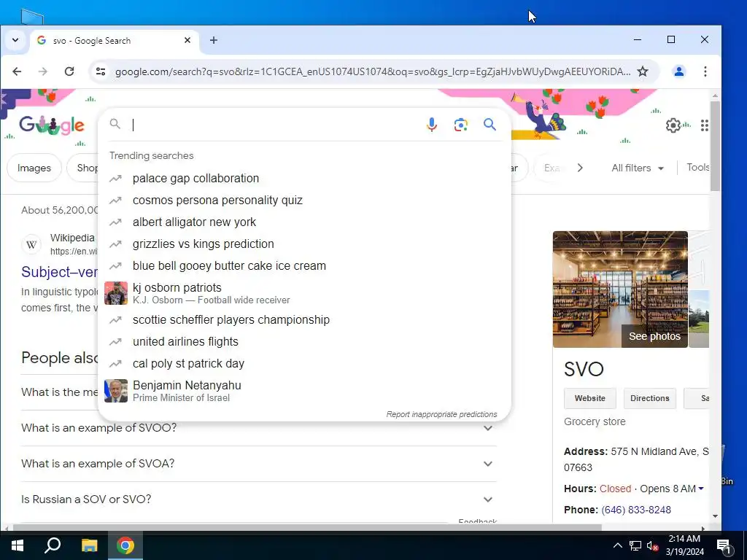Open the Images filter chip
The width and height of the screenshot is (747, 560).
tap(34, 168)
